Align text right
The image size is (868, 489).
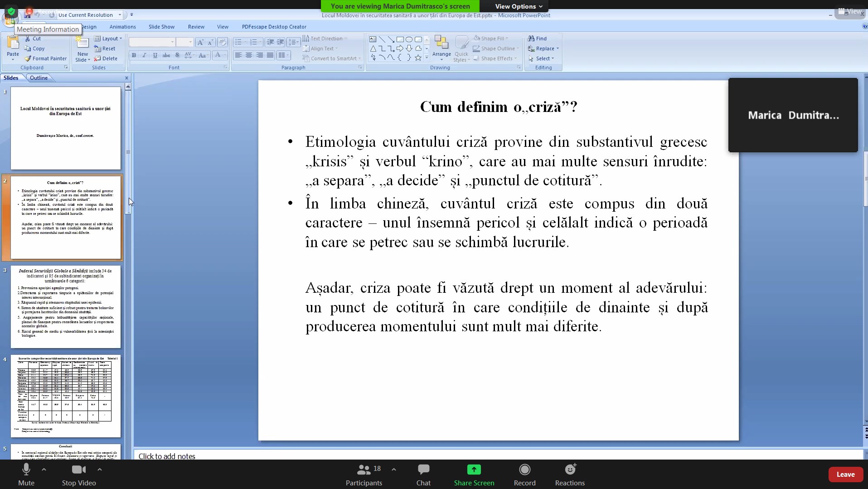[x=260, y=55]
